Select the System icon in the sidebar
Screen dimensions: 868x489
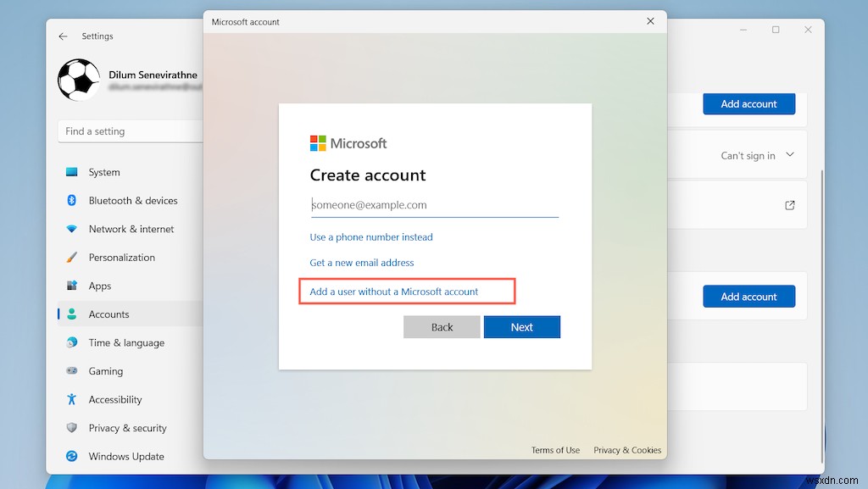tap(72, 172)
